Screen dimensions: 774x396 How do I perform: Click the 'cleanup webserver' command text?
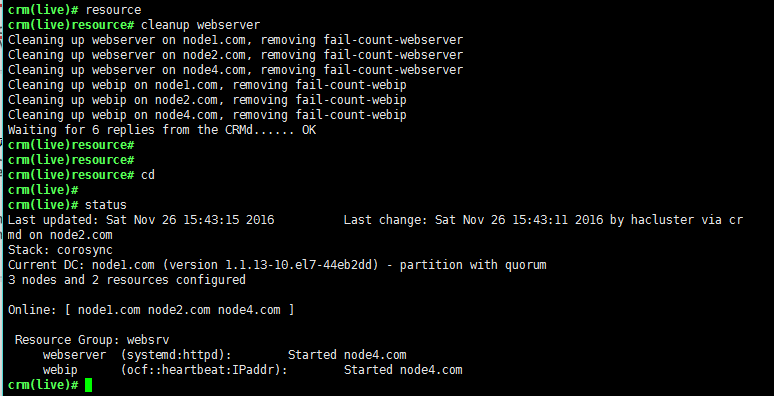coord(200,25)
